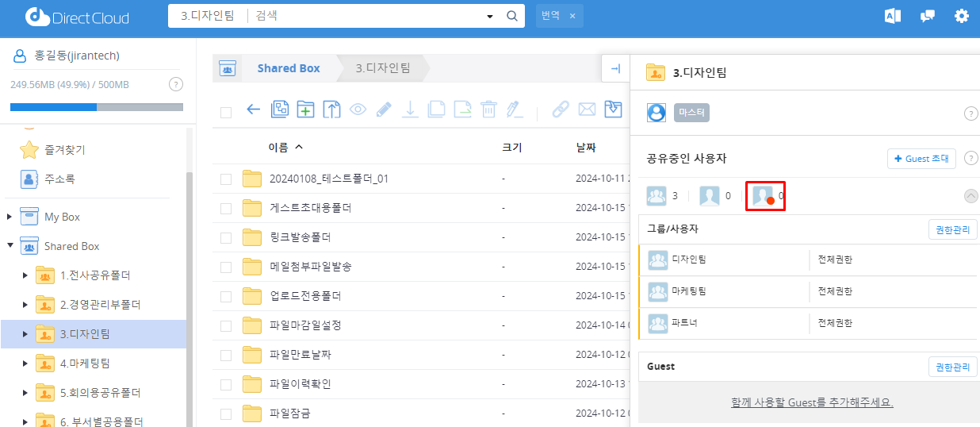The width and height of the screenshot is (980, 427).
Task: Select 즐겨찾기 in the sidebar
Action: (65, 150)
